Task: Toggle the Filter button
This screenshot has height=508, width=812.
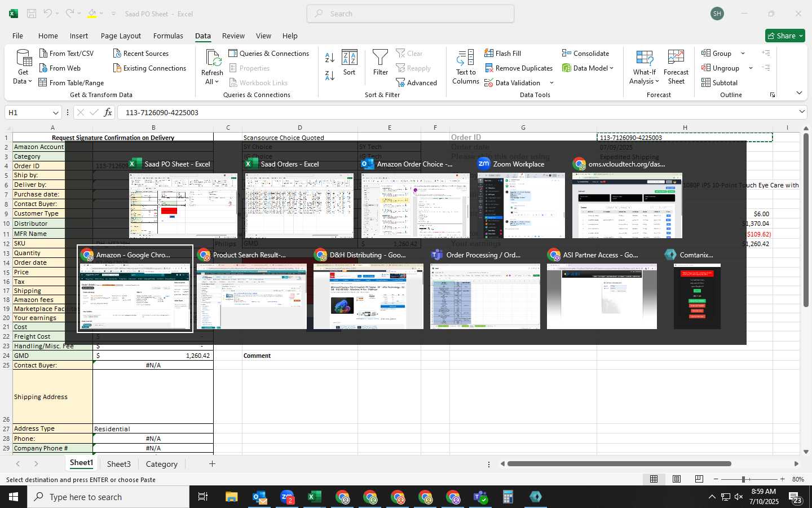Action: 381,63
